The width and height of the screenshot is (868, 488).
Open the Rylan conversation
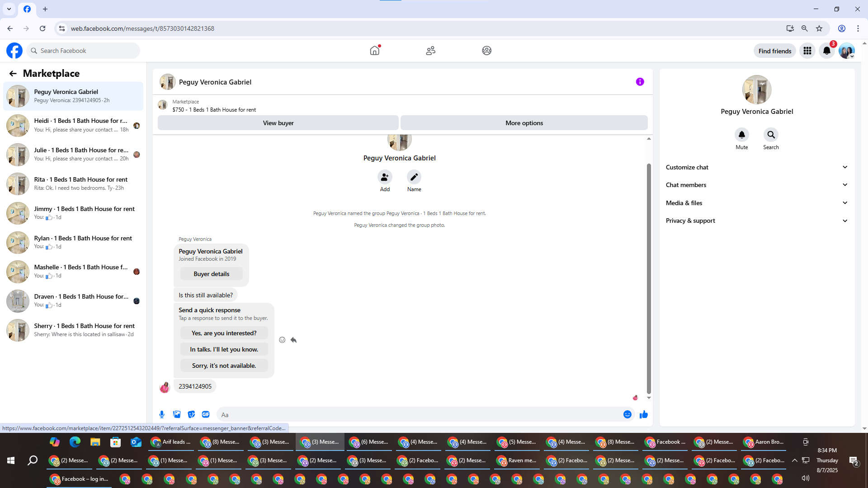tap(73, 243)
